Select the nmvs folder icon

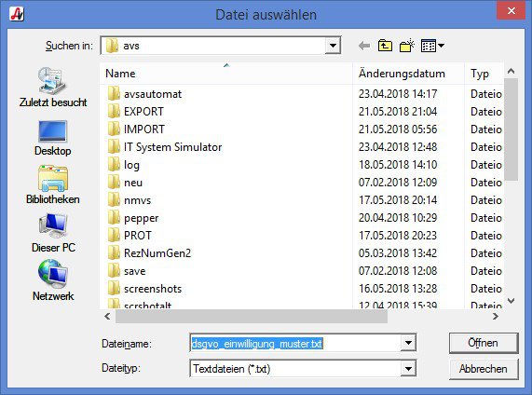(114, 199)
